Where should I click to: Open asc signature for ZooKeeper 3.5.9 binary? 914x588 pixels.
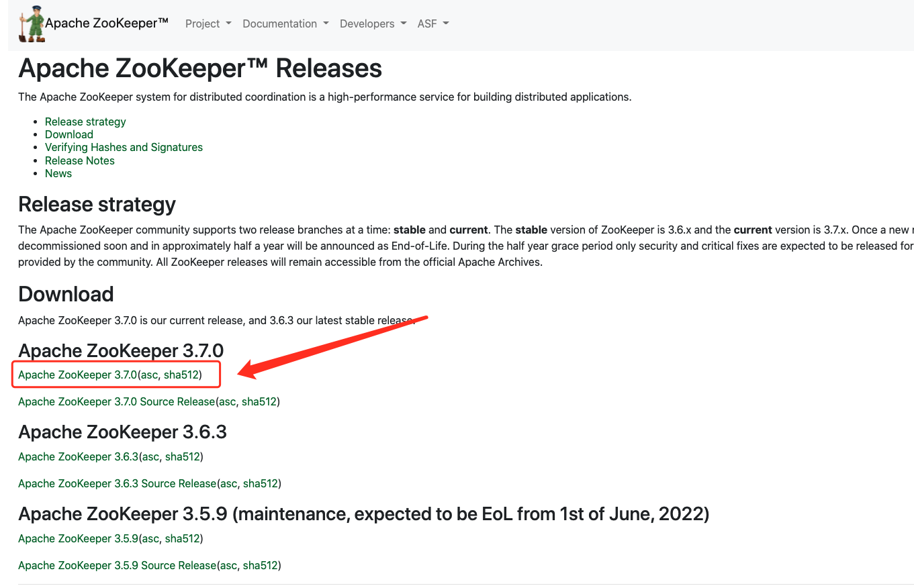[x=150, y=538]
